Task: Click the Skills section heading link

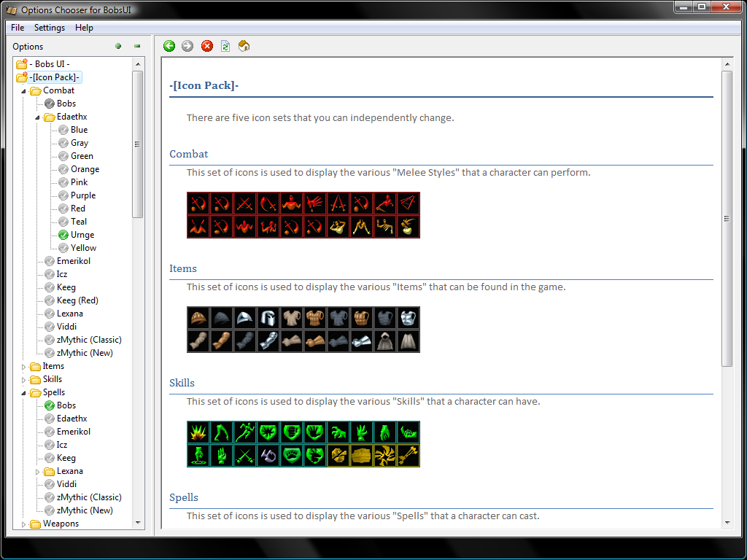Action: (x=182, y=383)
